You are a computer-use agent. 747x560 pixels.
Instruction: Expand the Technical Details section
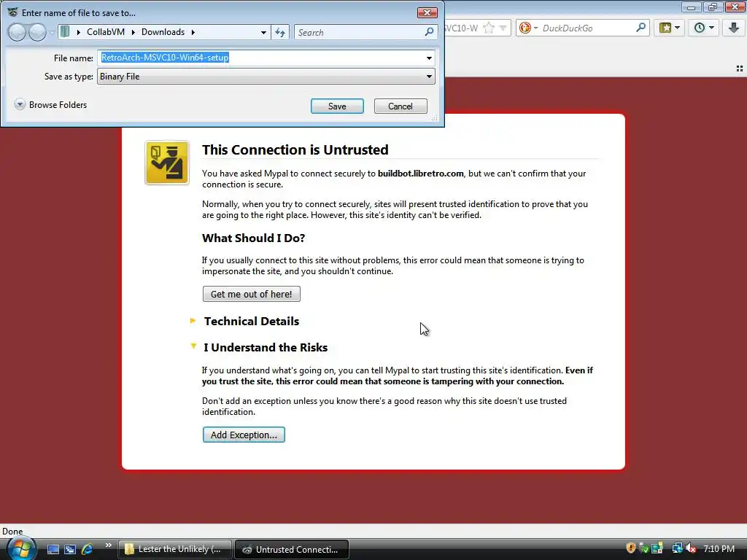click(251, 321)
